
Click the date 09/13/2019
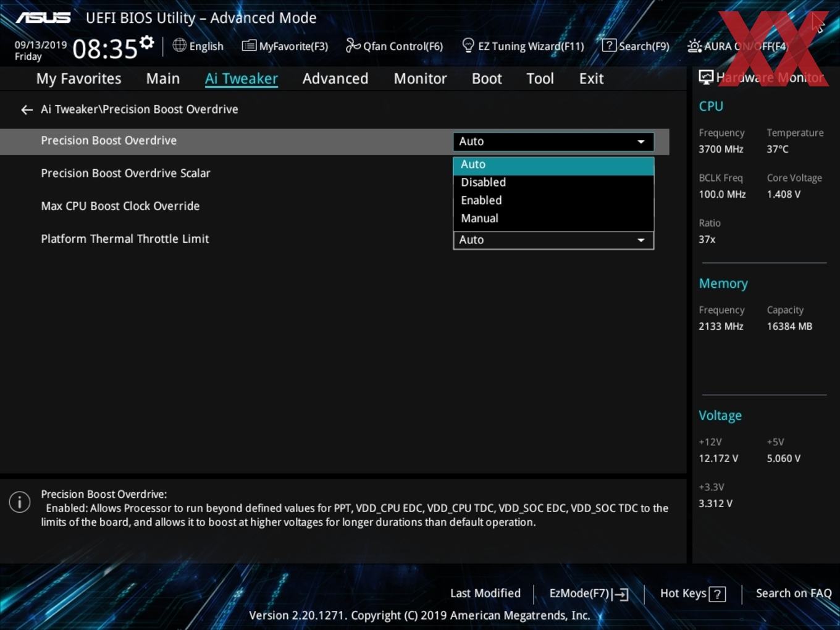[x=41, y=45]
